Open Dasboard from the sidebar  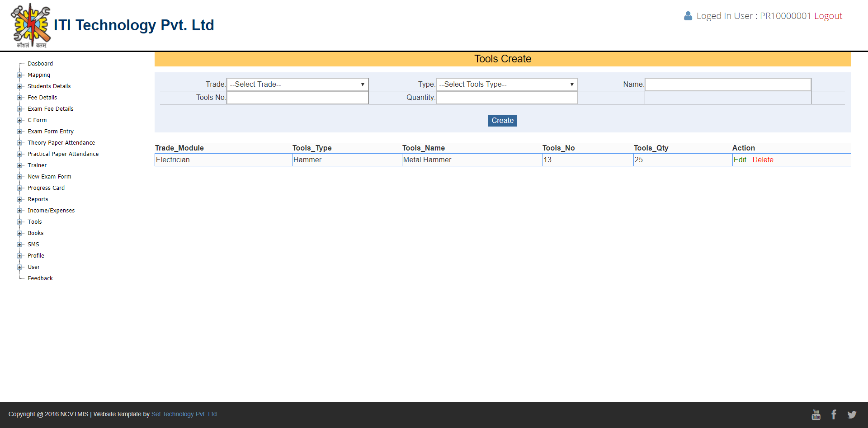point(40,64)
